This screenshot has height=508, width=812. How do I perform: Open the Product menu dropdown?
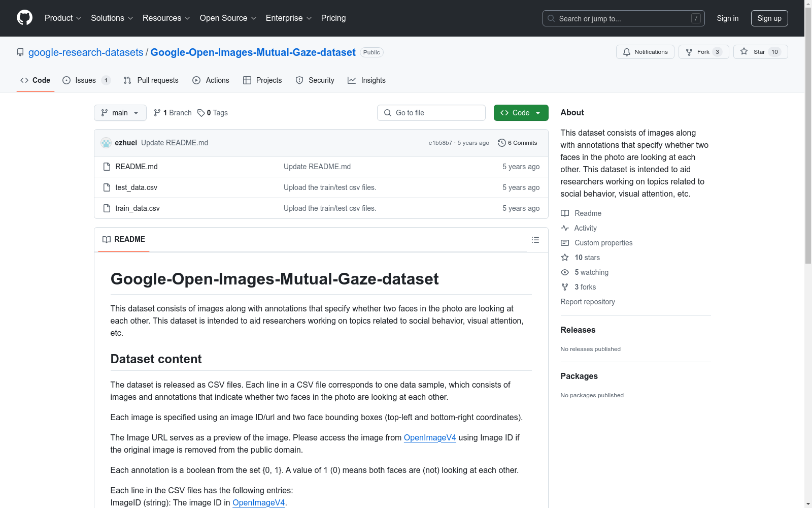click(x=63, y=18)
